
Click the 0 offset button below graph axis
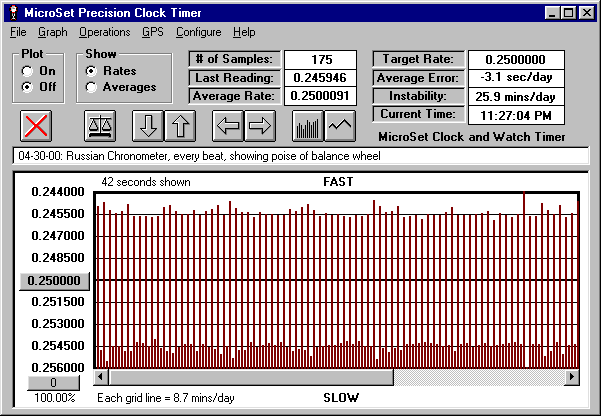tap(54, 383)
